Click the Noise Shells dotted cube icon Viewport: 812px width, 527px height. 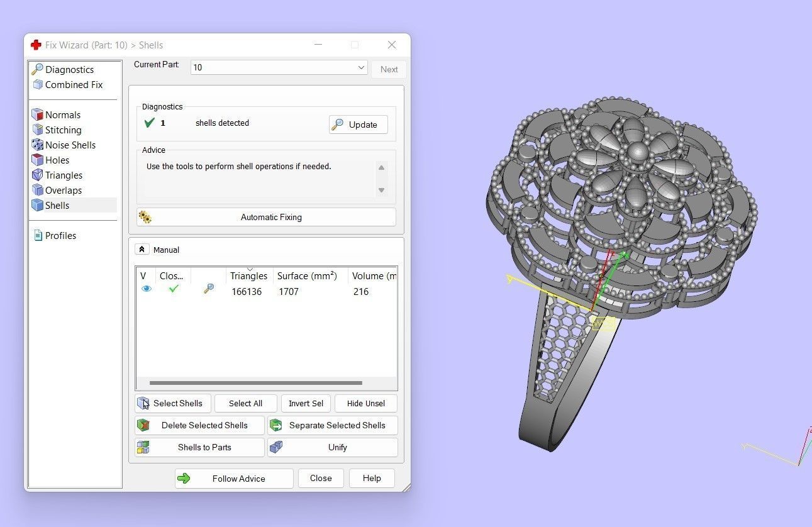[38, 145]
